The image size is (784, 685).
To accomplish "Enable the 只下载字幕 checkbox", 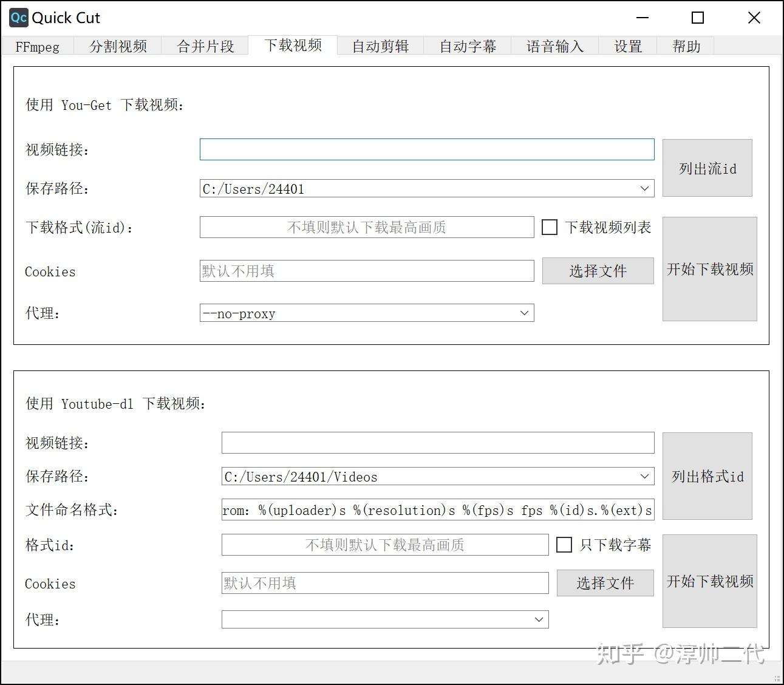I will tap(564, 545).
